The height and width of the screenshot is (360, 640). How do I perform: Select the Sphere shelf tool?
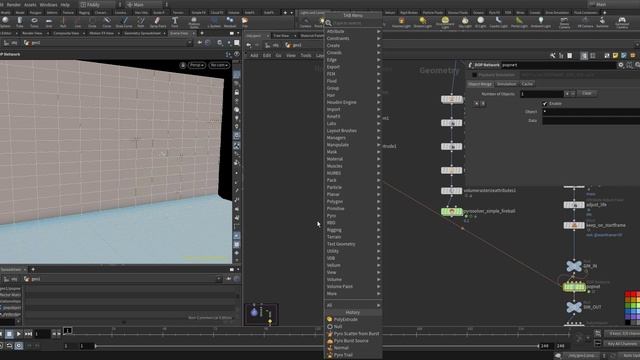[x=5, y=22]
